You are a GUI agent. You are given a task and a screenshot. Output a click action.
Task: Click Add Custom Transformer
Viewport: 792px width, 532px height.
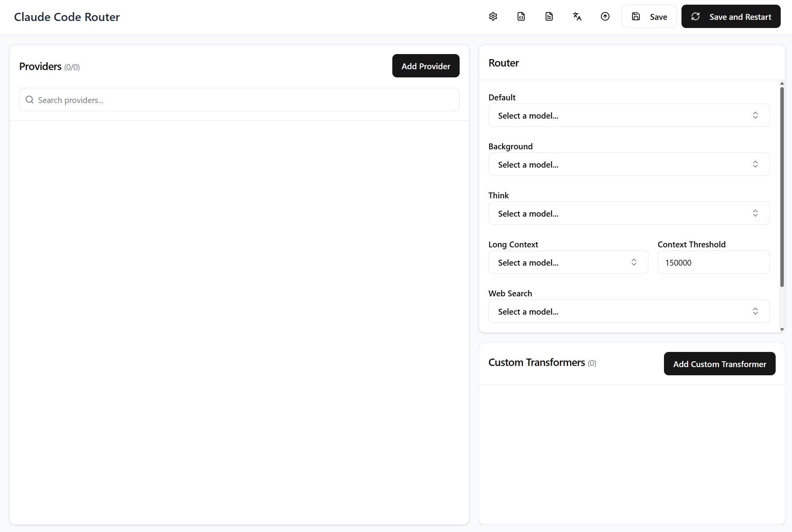720,364
